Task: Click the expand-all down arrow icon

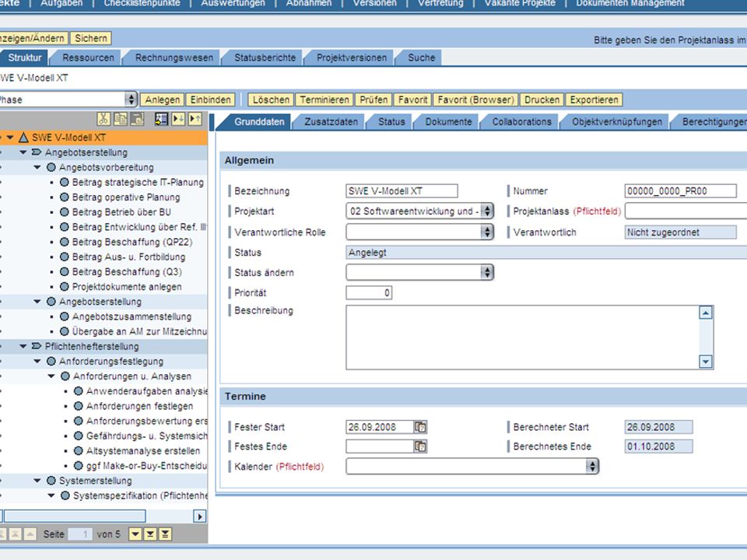Action: point(178,118)
